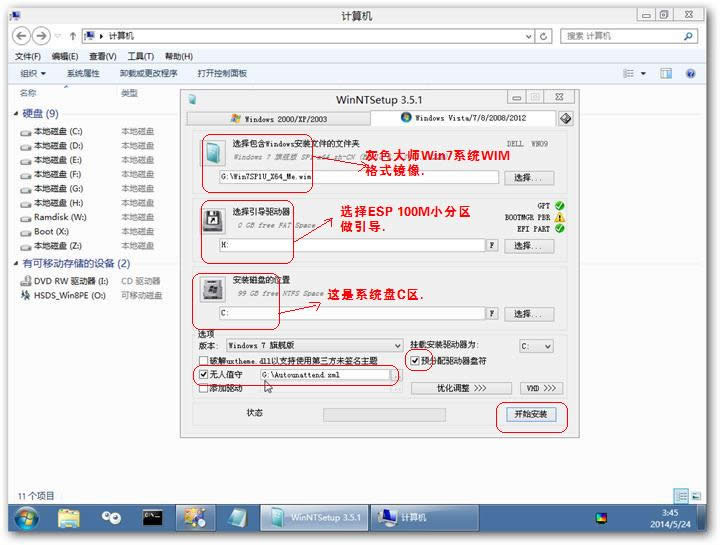This screenshot has width=720, height=545.
Task: Click the Autounattend.xml path field
Action: click(326, 375)
